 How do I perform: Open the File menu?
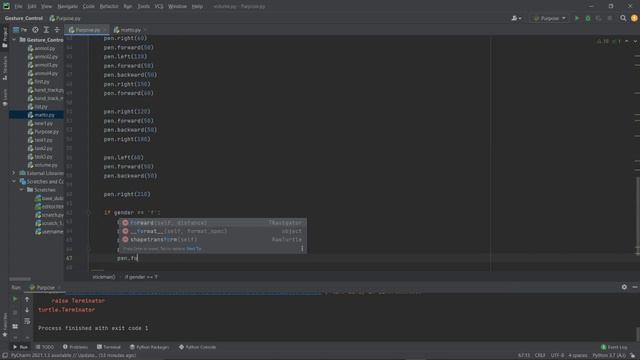pyautogui.click(x=18, y=7)
